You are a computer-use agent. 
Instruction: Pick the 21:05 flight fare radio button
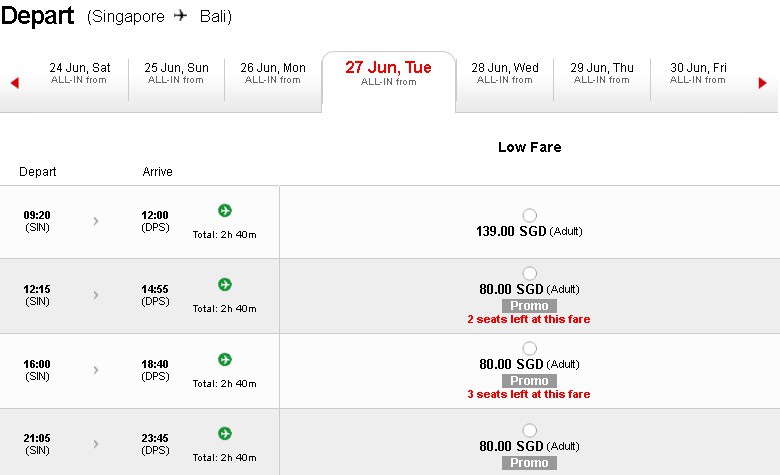530,430
